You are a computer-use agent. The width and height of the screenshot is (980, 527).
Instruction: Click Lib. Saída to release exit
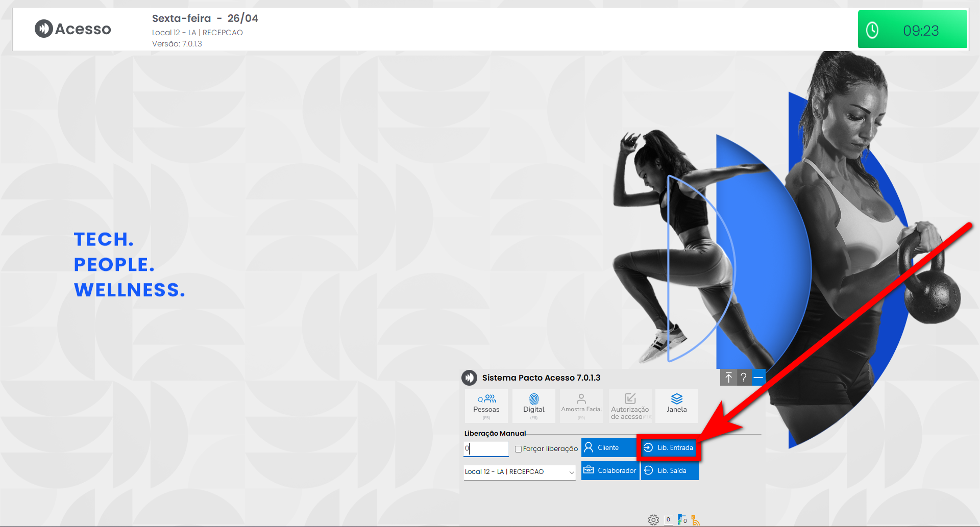pyautogui.click(x=670, y=470)
